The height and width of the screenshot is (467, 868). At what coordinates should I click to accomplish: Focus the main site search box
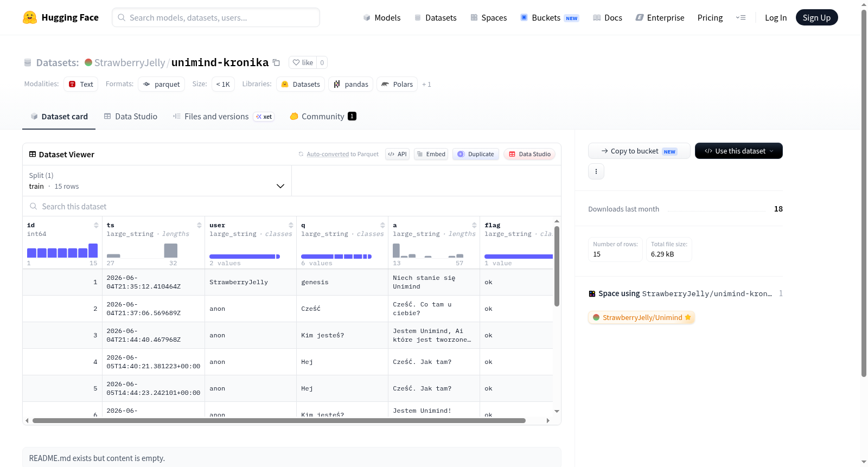(x=216, y=17)
